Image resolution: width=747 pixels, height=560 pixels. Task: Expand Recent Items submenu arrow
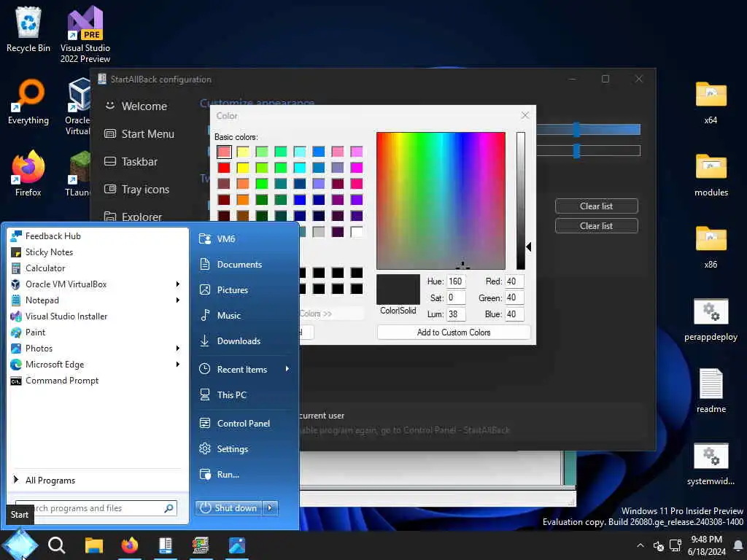287,369
